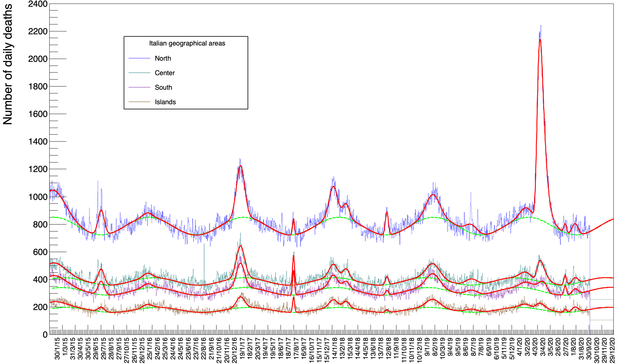Select the 'Number of daily deaths' axis title
The image size is (620, 364).
pyautogui.click(x=8, y=65)
